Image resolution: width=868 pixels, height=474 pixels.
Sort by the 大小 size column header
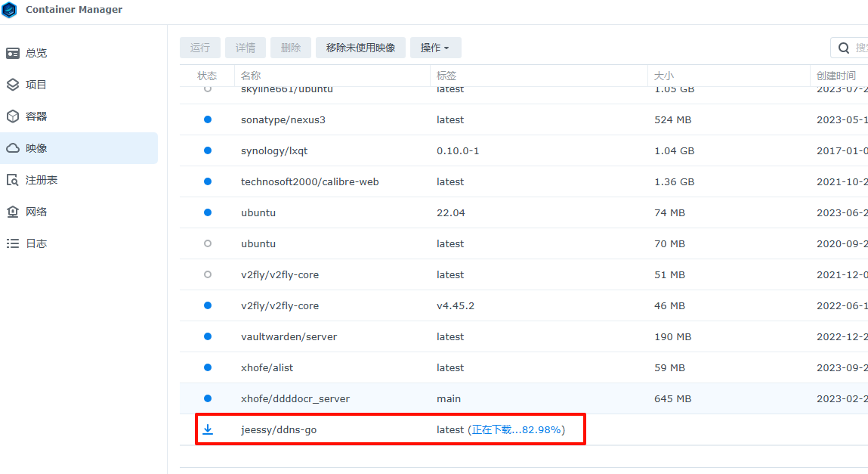(x=663, y=76)
